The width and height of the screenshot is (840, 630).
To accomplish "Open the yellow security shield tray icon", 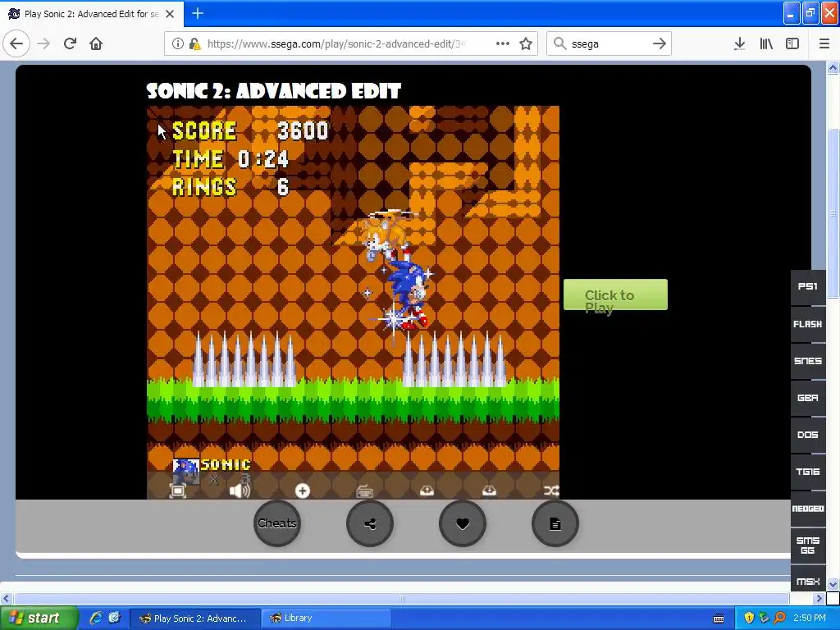I will pos(749,618).
